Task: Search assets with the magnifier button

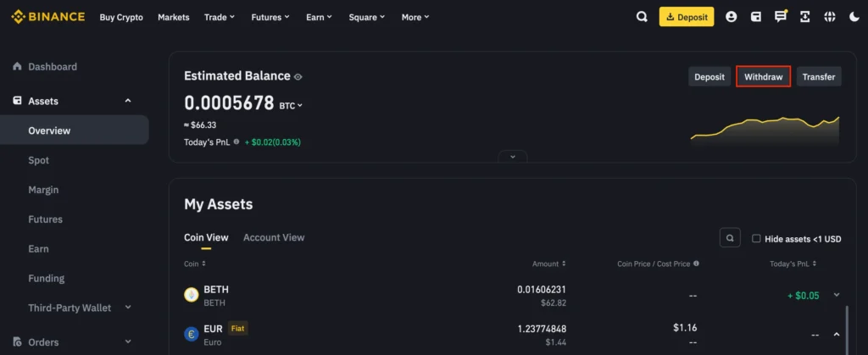Action: click(x=730, y=238)
